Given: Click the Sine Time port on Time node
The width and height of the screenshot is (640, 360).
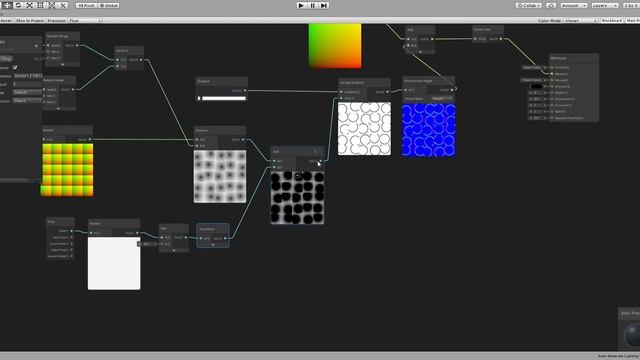Looking at the screenshot, I should (71, 237).
